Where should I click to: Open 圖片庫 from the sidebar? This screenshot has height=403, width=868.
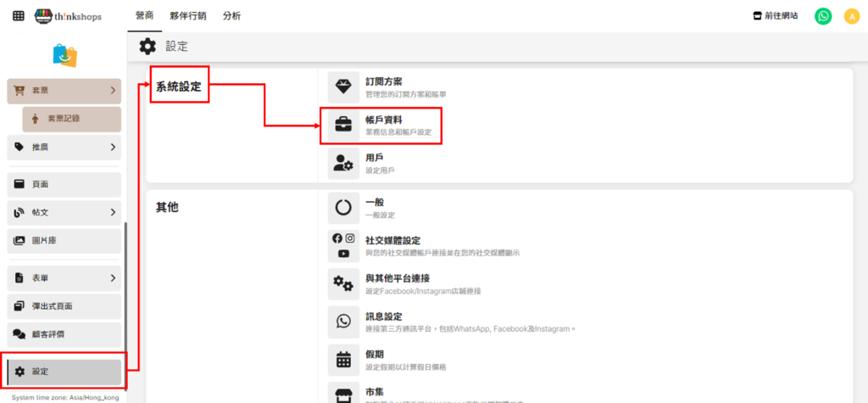[x=64, y=241]
